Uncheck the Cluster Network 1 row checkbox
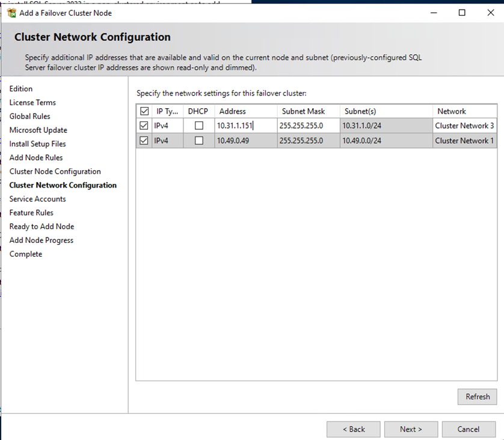504x440 pixels. pyautogui.click(x=144, y=141)
